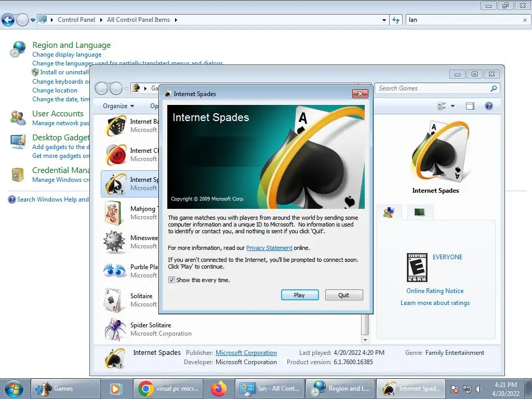
Task: Close the Internet Spades dialog
Action: (360, 94)
